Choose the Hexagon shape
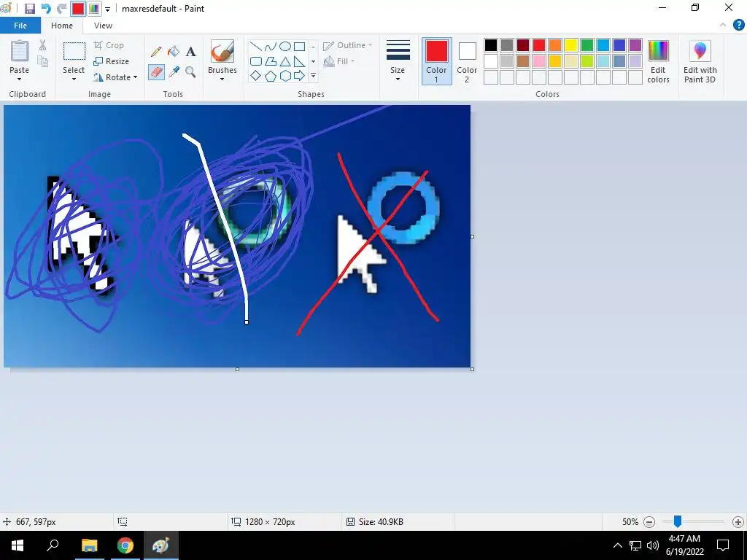The image size is (747, 560). click(285, 75)
